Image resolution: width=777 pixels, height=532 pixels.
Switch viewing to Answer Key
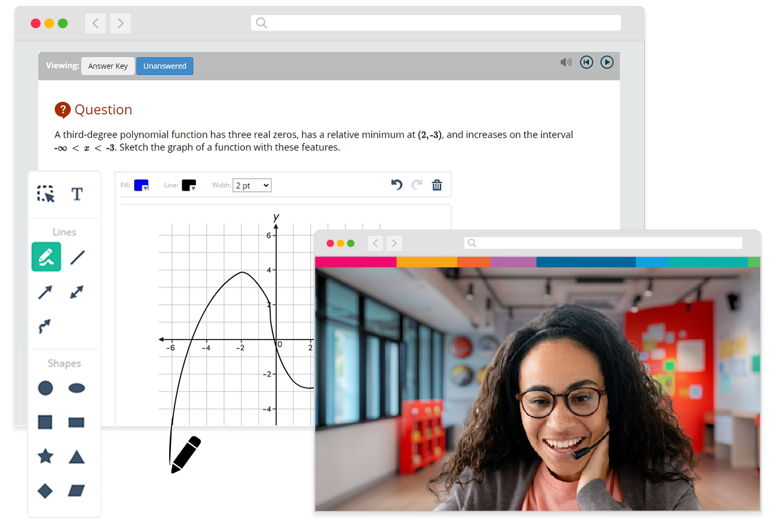point(108,66)
